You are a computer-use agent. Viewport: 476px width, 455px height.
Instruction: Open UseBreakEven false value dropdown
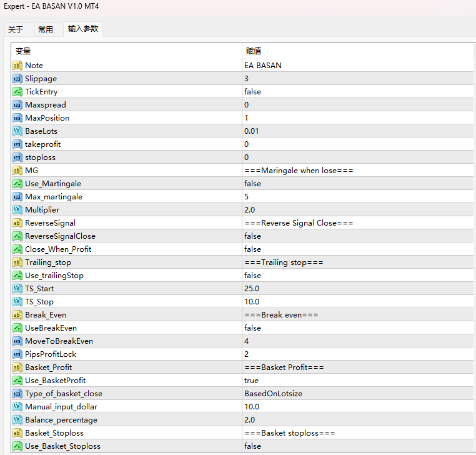(357, 327)
